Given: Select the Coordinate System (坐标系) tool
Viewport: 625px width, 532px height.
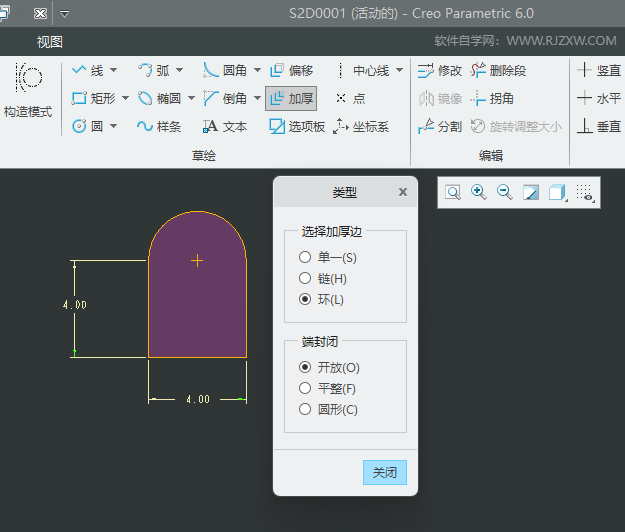Looking at the screenshot, I should click(x=361, y=126).
